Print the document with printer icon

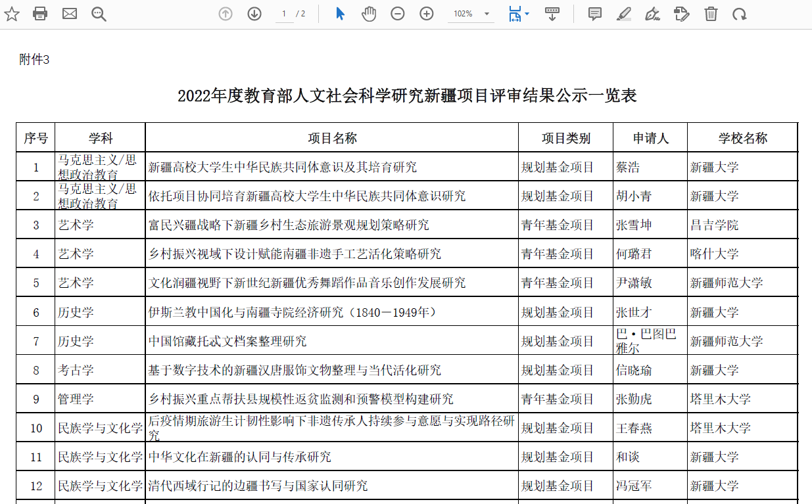(x=40, y=14)
